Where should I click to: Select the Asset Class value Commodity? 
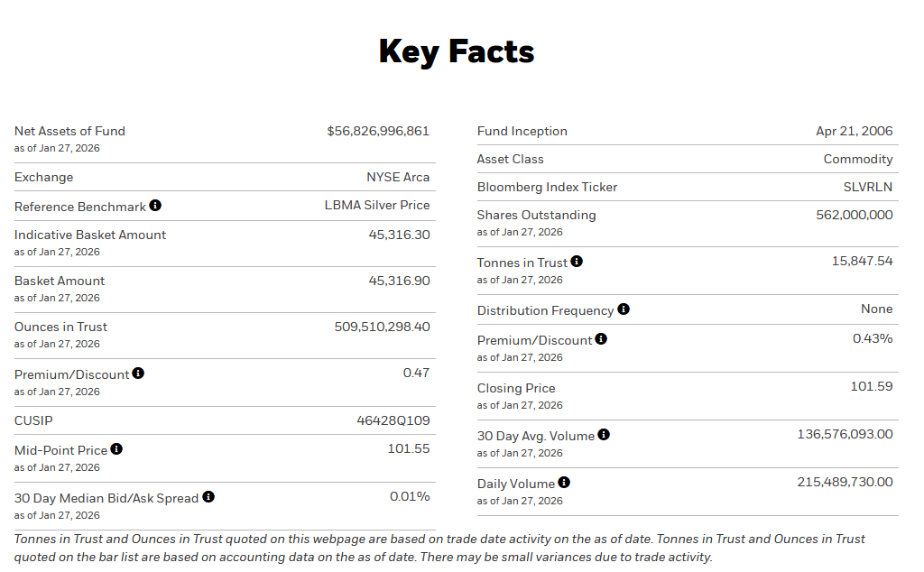tap(857, 159)
